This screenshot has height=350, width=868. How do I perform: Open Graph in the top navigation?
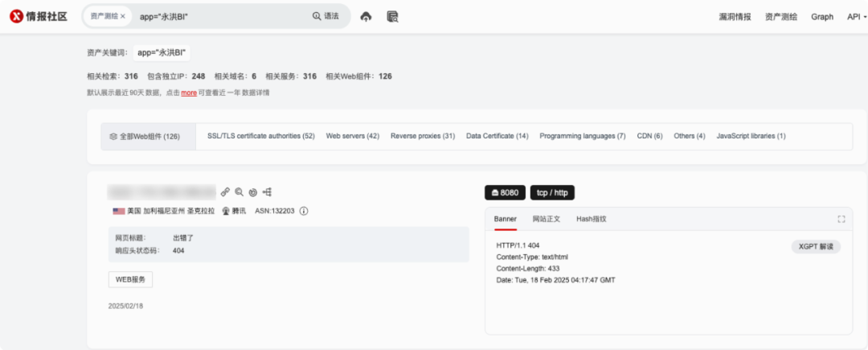coord(822,17)
